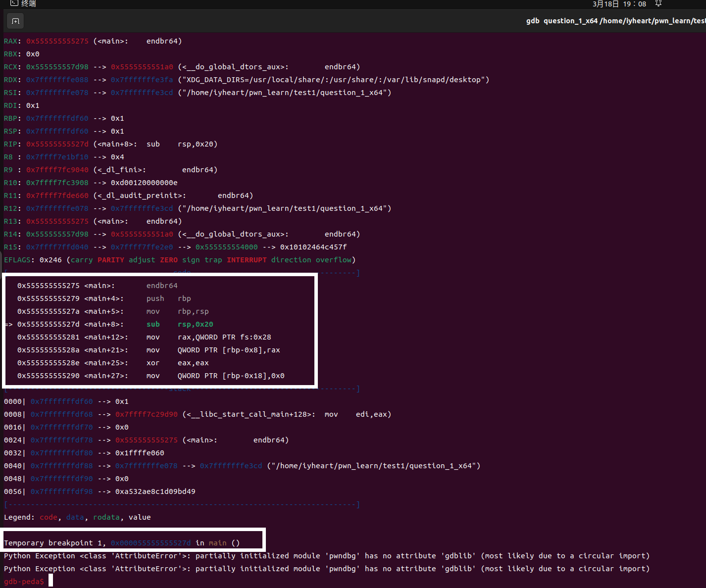Screen dimensions: 706x588
Task: Click the ZERO flag in the EFLAGS line
Action: 169,260
